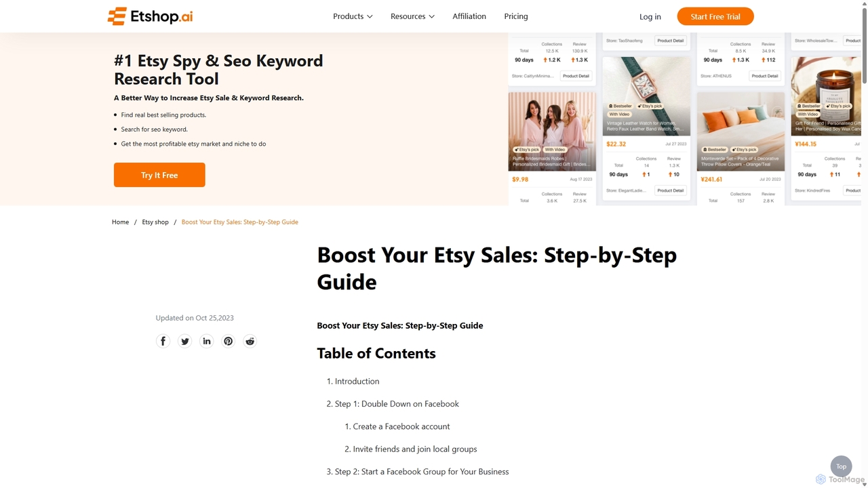This screenshot has width=868, height=488.
Task: Click the page's vertical scrollbar
Action: pos(864,45)
